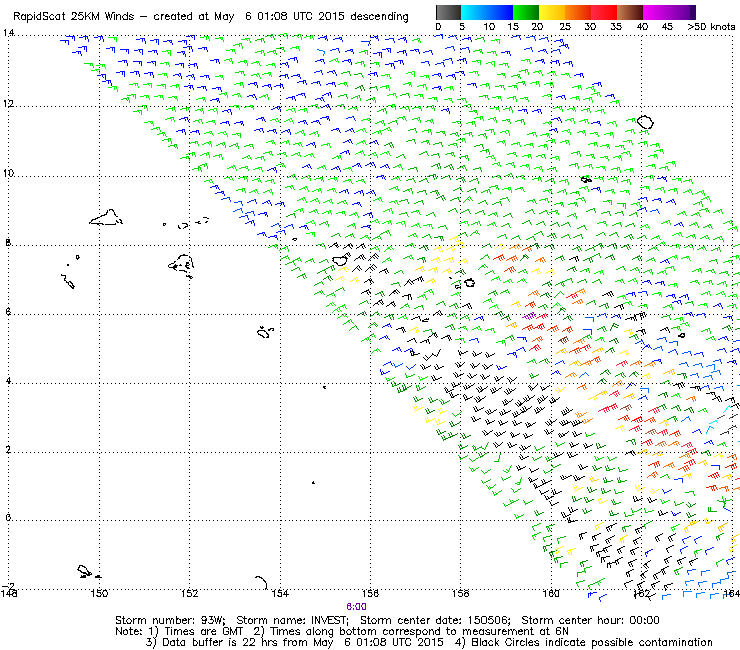
Task: Click the island outline near 1.5S 149.7E
Action: [85, 571]
